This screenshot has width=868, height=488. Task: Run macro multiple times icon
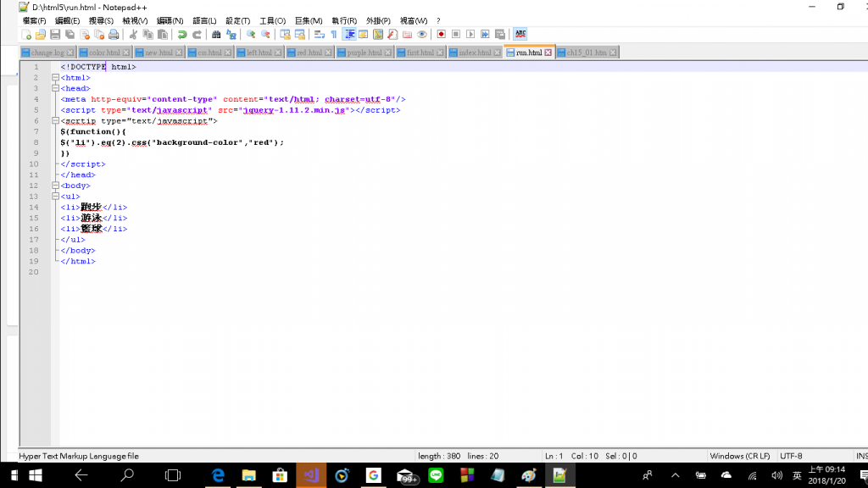(485, 34)
